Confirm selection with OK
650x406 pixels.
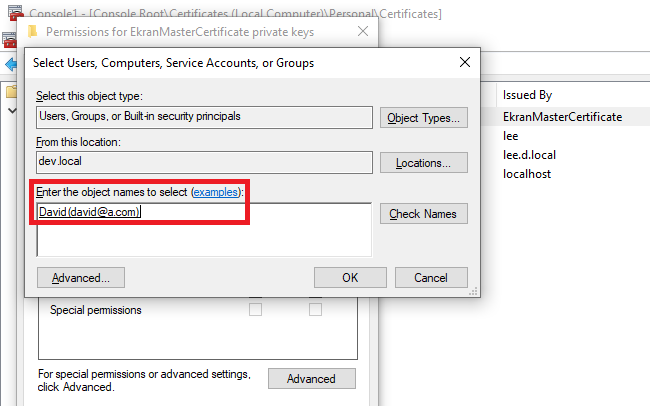point(349,277)
